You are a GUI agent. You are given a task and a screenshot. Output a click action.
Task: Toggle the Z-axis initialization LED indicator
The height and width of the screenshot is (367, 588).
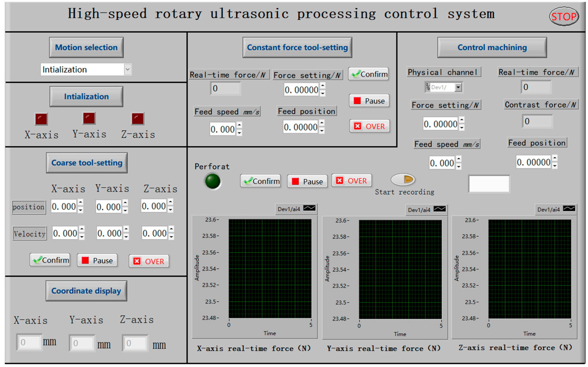(x=138, y=119)
